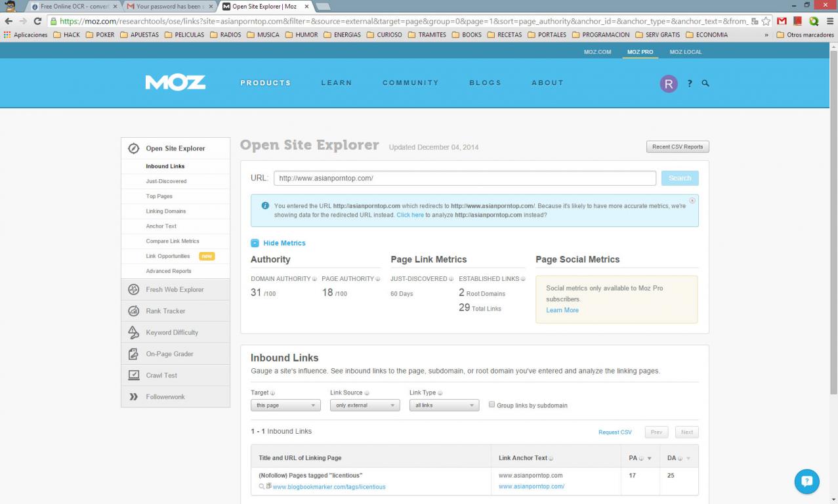Open the help question mark icon
This screenshot has width=838, height=504.
tap(690, 83)
